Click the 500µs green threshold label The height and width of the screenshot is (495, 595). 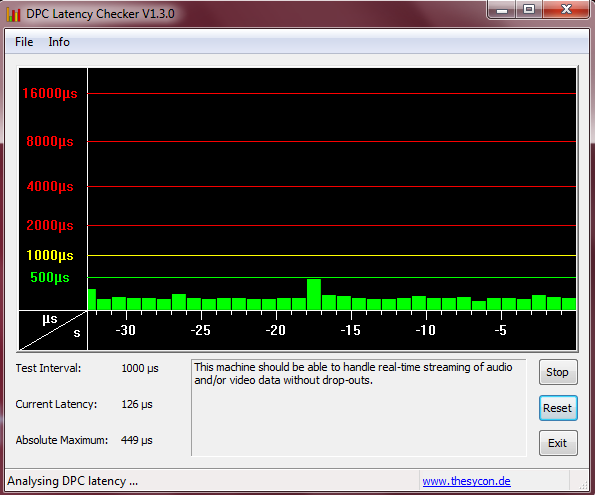(x=50, y=277)
